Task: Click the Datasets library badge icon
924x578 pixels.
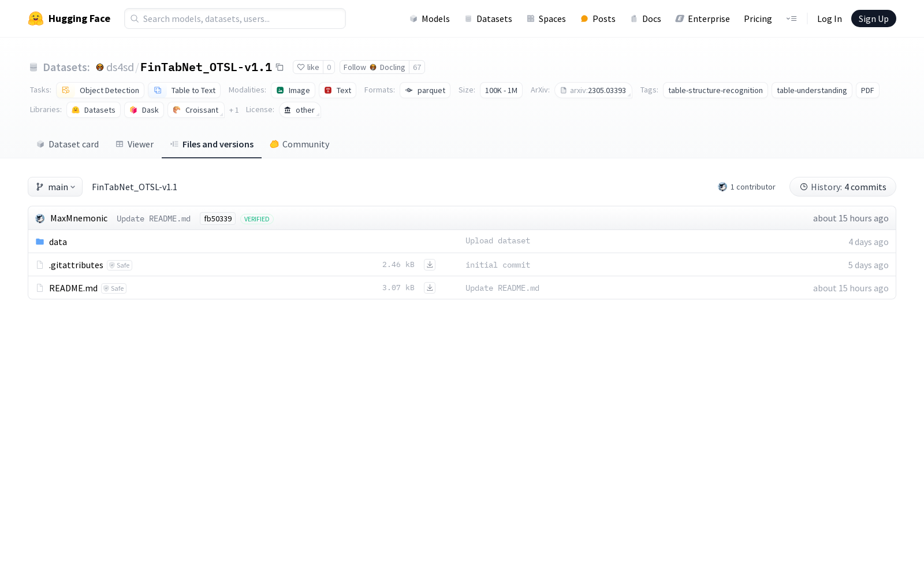Action: tap(76, 110)
